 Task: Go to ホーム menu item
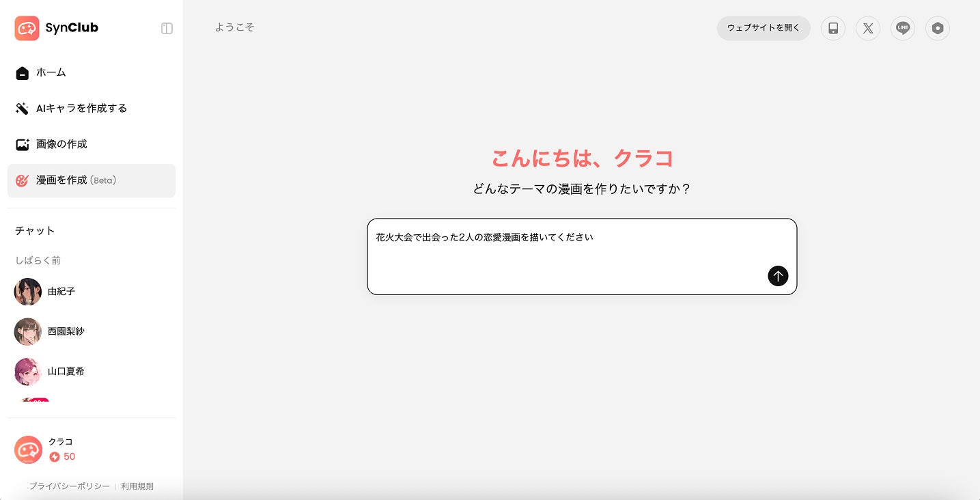92,72
